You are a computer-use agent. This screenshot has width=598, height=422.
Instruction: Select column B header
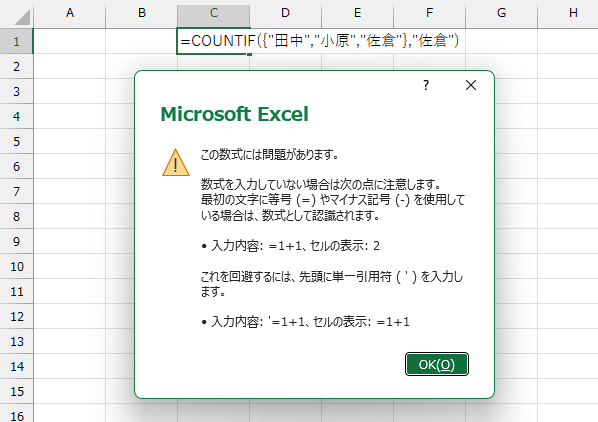(x=141, y=14)
